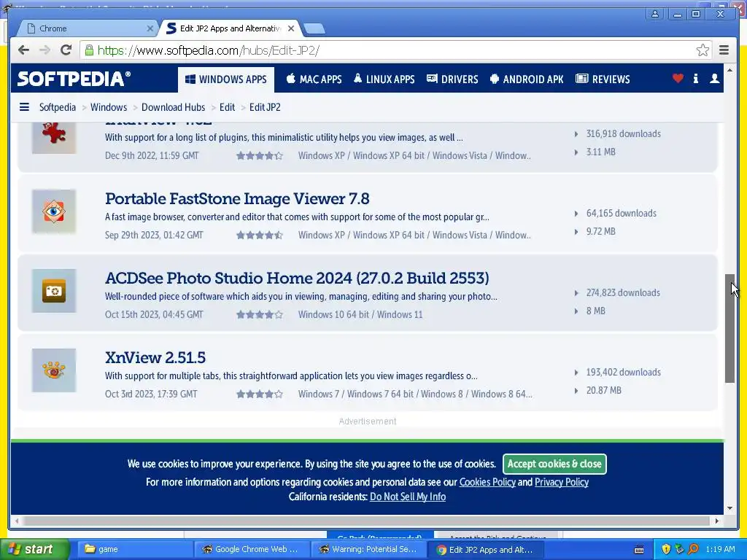
Task: Click the Windows breadcrumb link
Action: point(109,107)
